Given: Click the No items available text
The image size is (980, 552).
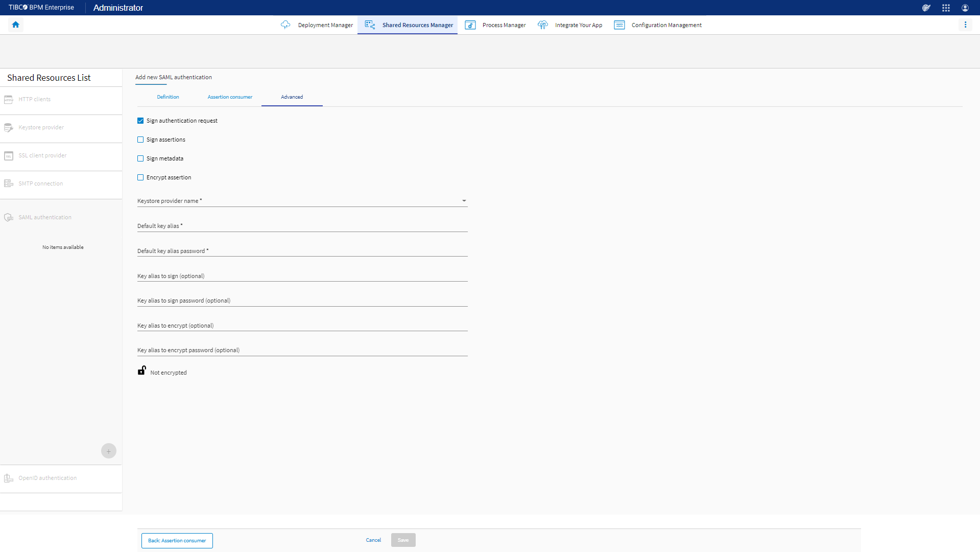Looking at the screenshot, I should 63,247.
